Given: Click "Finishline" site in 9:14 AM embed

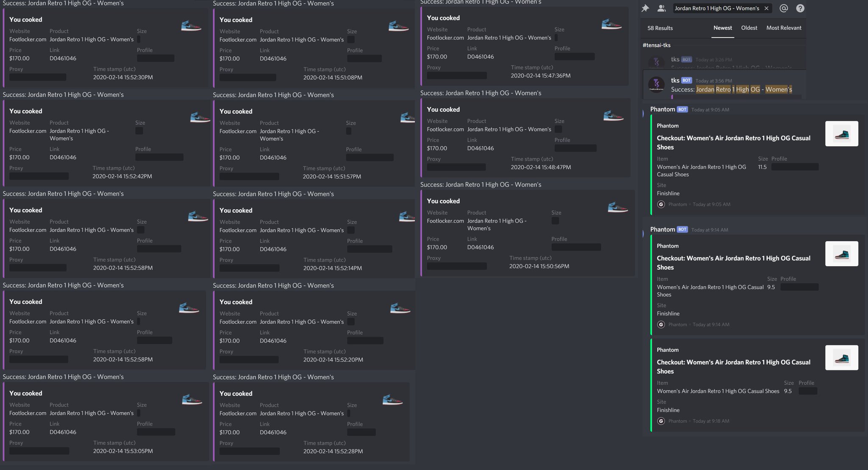Looking at the screenshot, I should (668, 314).
